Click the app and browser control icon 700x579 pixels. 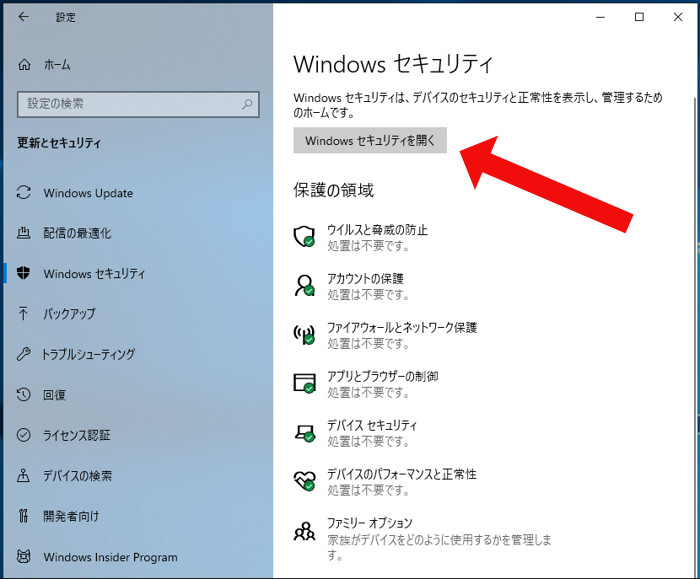[304, 383]
